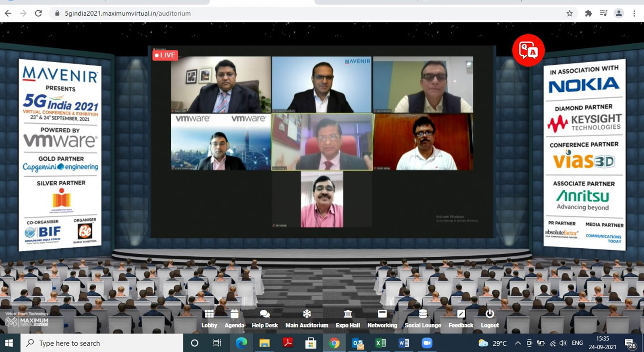
Task: Open the Chrome extensions puzzle icon
Action: tap(589, 13)
